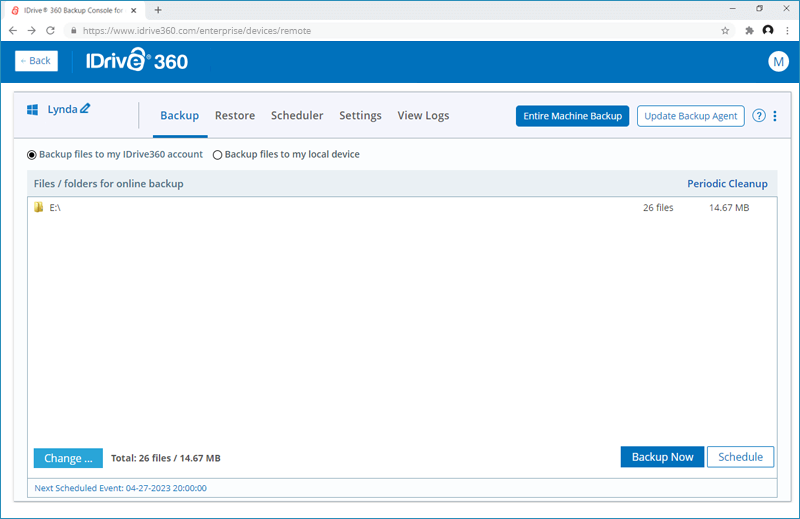Click Entire Machine Backup button
This screenshot has width=800, height=519.
[572, 116]
